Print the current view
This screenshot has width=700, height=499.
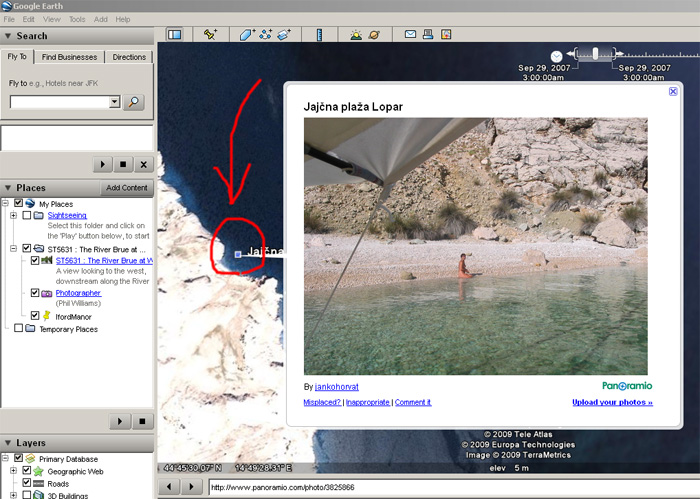(428, 34)
